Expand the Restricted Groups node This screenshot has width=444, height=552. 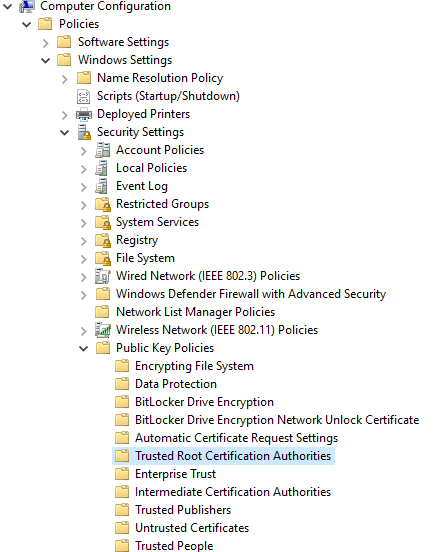(x=83, y=205)
